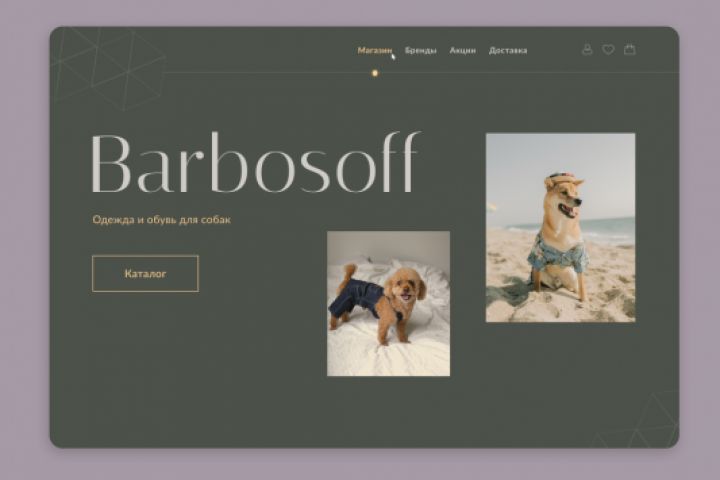Select the Магазин navigation item

[x=375, y=51]
